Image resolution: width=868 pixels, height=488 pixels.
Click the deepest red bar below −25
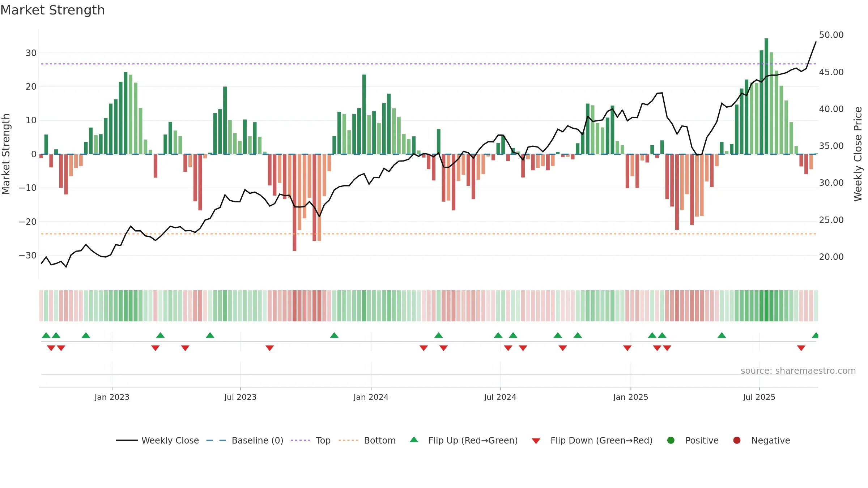coord(294,202)
